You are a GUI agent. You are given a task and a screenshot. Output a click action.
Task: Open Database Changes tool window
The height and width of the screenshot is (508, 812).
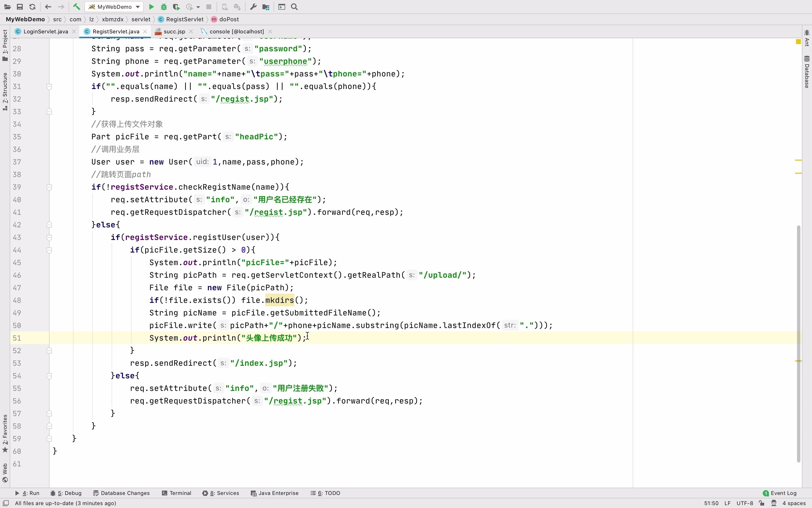pos(121,493)
